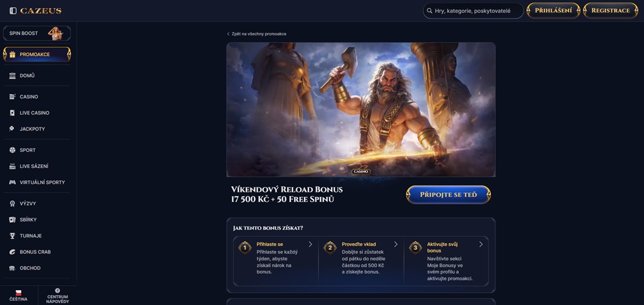Open Promoakce via the gift icon
The height and width of the screenshot is (305, 644).
point(12,54)
